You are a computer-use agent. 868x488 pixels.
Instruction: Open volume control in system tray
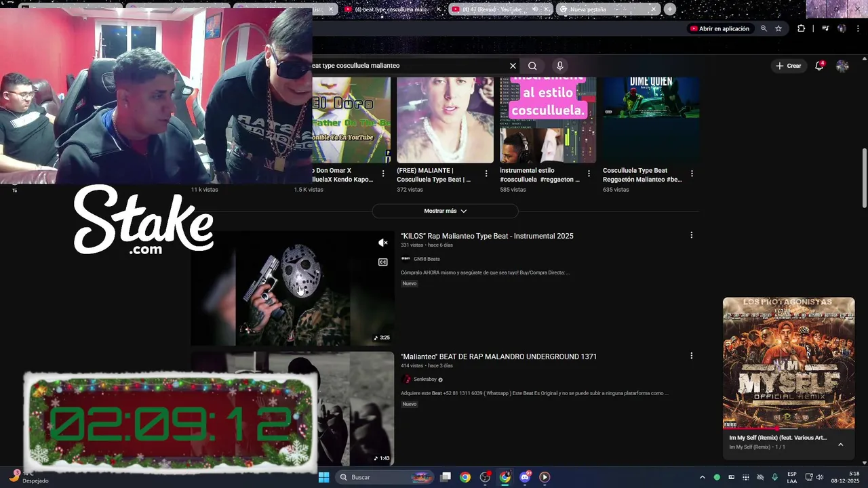(819, 477)
